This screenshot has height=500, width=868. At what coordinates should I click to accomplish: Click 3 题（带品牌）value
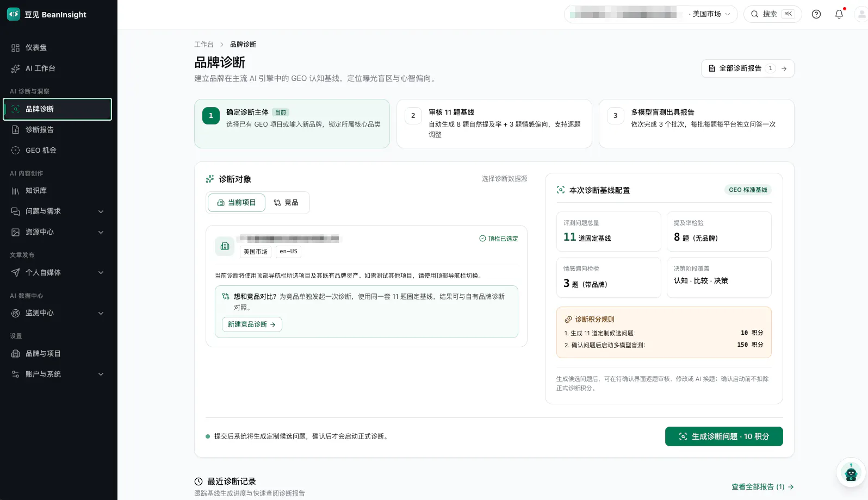coord(586,284)
